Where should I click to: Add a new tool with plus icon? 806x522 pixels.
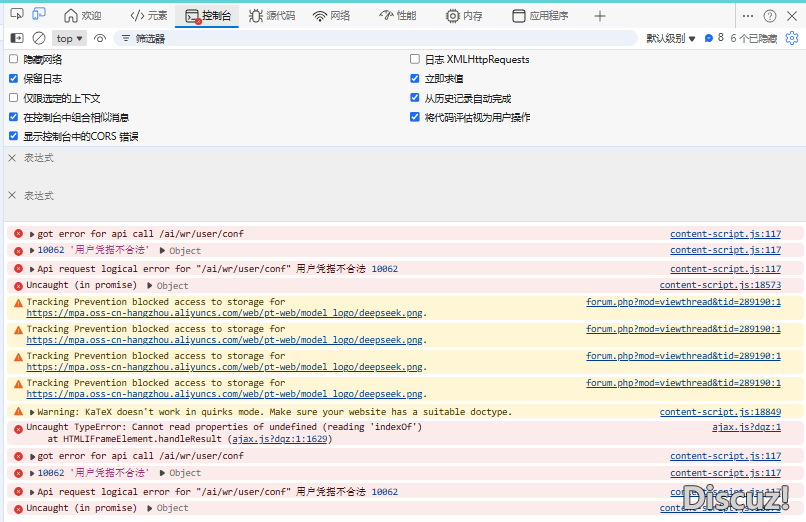(600, 16)
